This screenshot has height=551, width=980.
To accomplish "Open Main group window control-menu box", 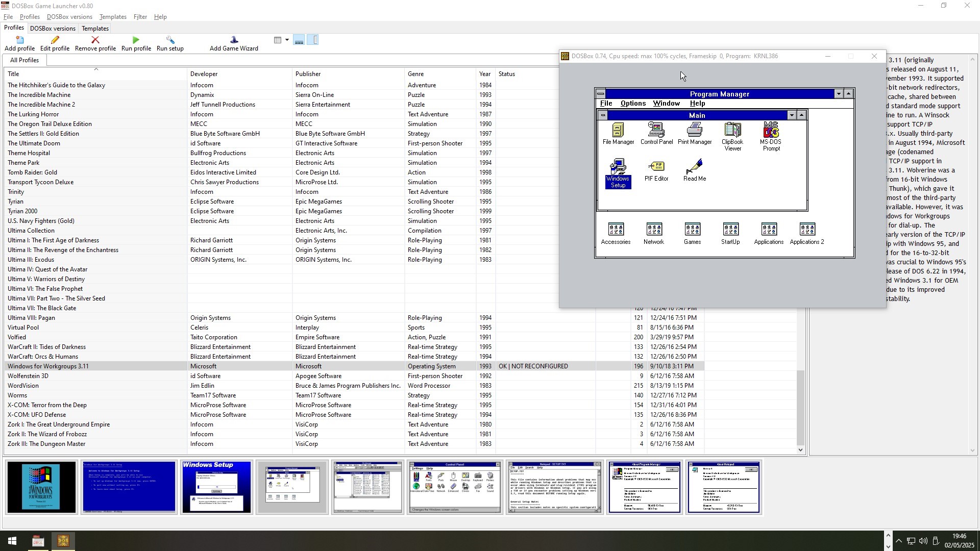I will click(603, 115).
